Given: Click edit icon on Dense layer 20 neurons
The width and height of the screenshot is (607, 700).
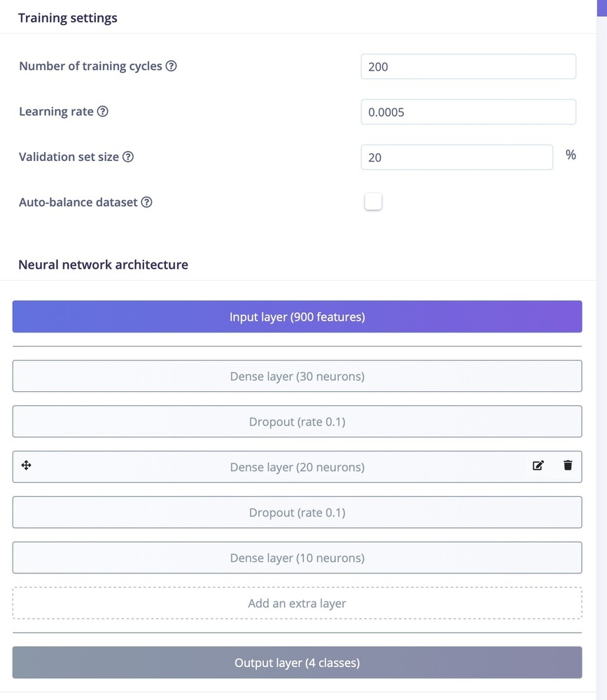Looking at the screenshot, I should point(538,465).
